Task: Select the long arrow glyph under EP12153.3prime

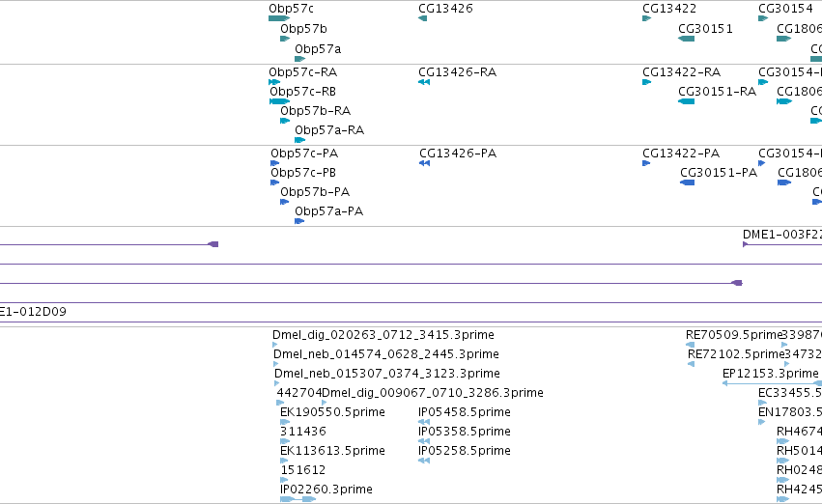Action: point(772,383)
